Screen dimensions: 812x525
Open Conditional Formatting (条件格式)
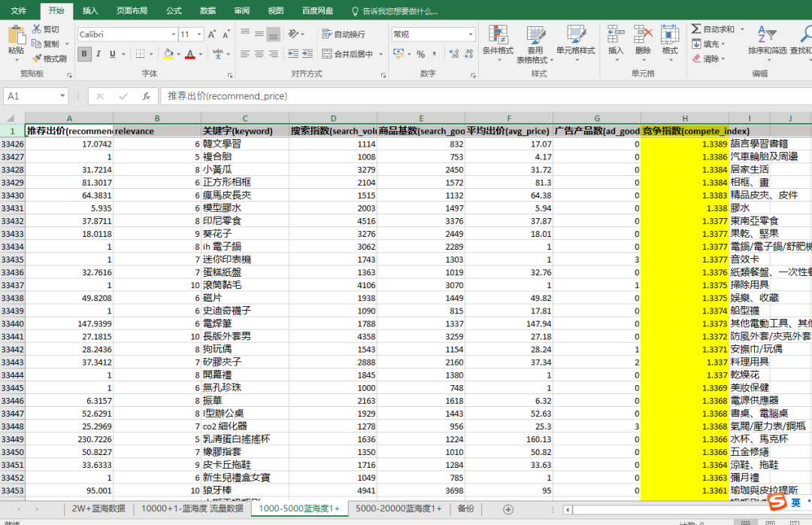[x=497, y=41]
